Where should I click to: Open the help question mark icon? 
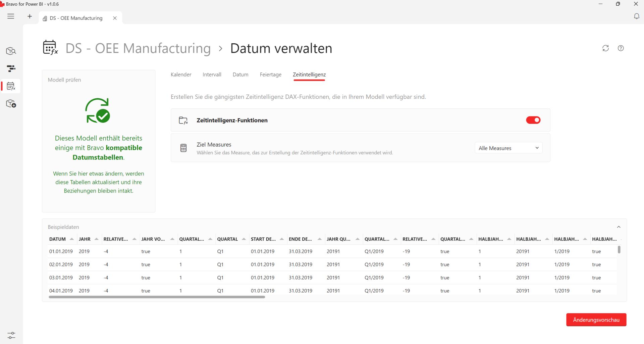[x=621, y=48]
